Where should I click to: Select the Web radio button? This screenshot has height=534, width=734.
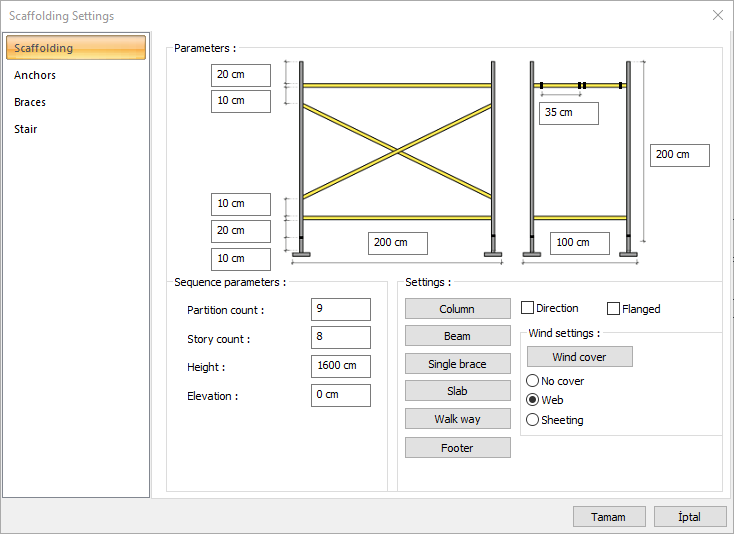(x=533, y=400)
